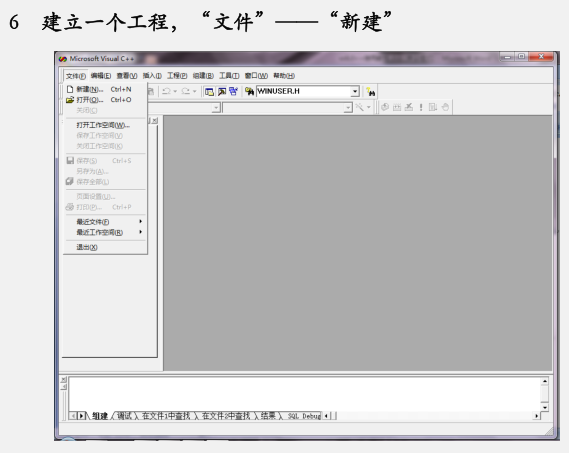This screenshot has height=453, width=569.
Task: Click the output pane scroll-down arrow
Action: point(544,407)
